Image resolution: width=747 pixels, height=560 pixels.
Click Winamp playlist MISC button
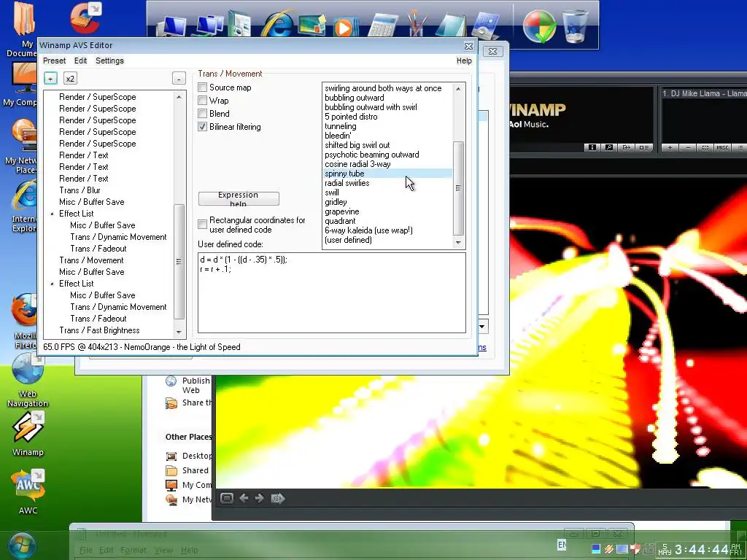click(x=722, y=147)
